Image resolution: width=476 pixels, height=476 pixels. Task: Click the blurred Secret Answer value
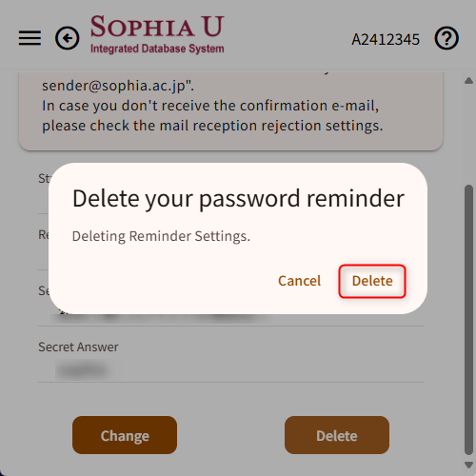coord(83,369)
